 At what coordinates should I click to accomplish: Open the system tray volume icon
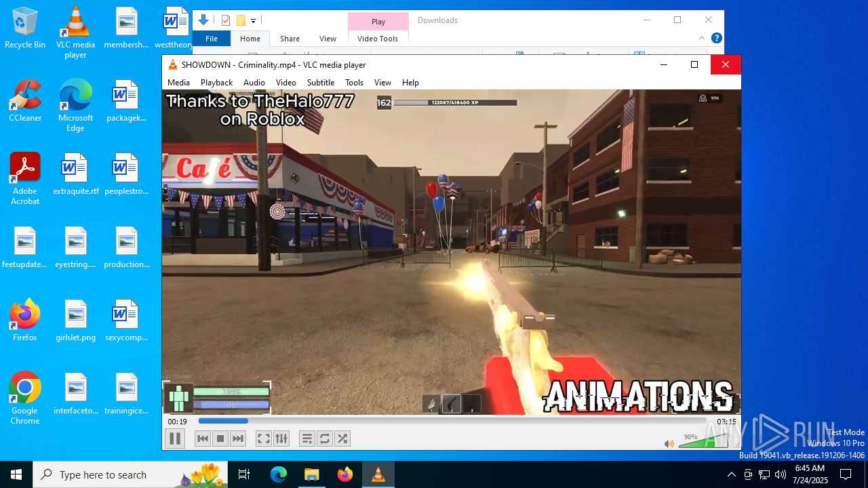(781, 474)
